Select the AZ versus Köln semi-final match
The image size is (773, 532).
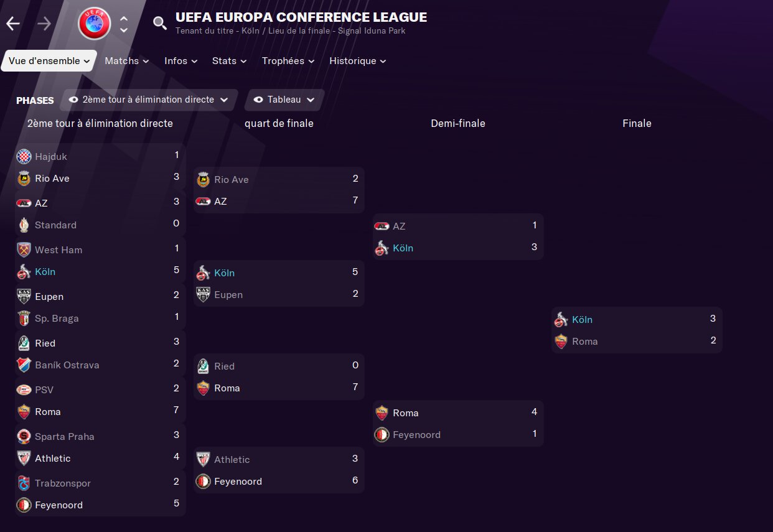pos(458,237)
